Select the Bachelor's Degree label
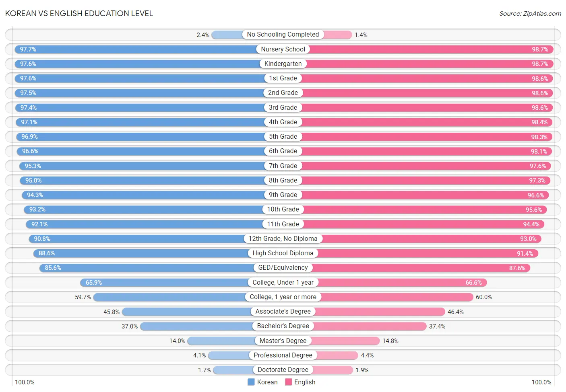The height and width of the screenshot is (392, 566). pyautogui.click(x=283, y=326)
